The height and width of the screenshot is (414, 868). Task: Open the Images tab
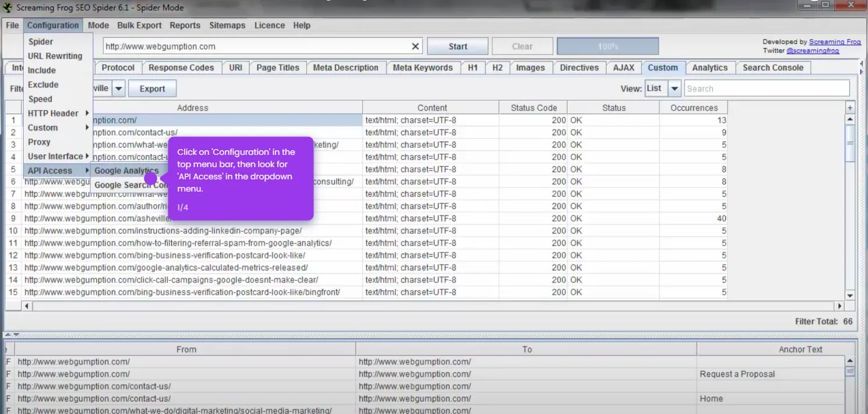click(530, 68)
